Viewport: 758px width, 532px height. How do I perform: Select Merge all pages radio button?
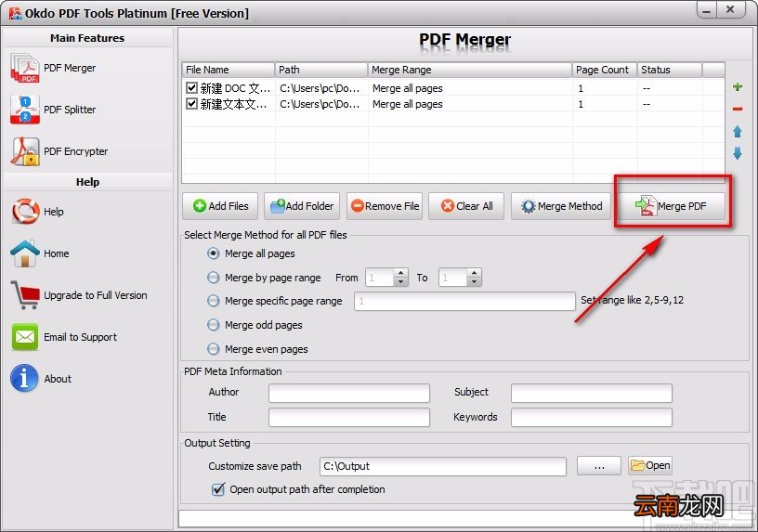coord(214,253)
